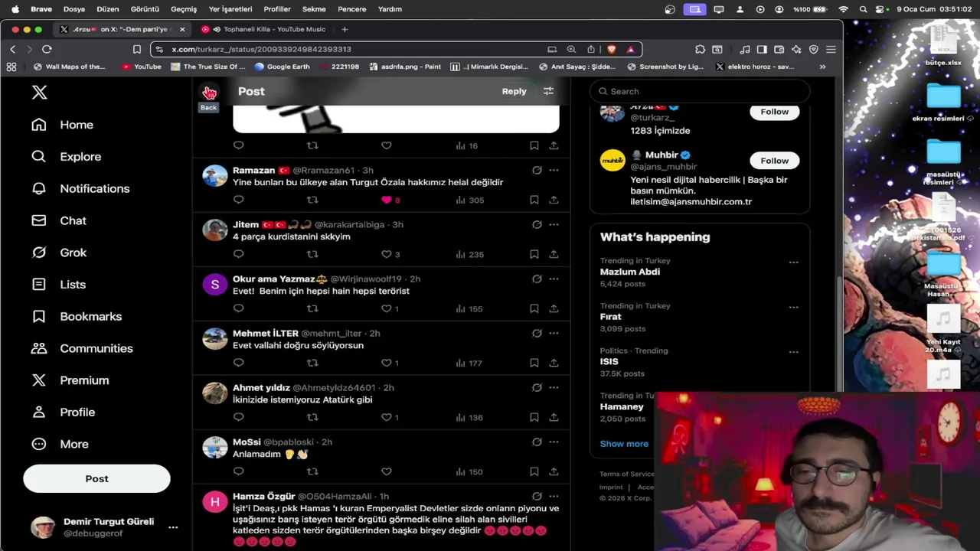Click the X Search field
The width and height of the screenshot is (980, 551).
pyautogui.click(x=700, y=91)
